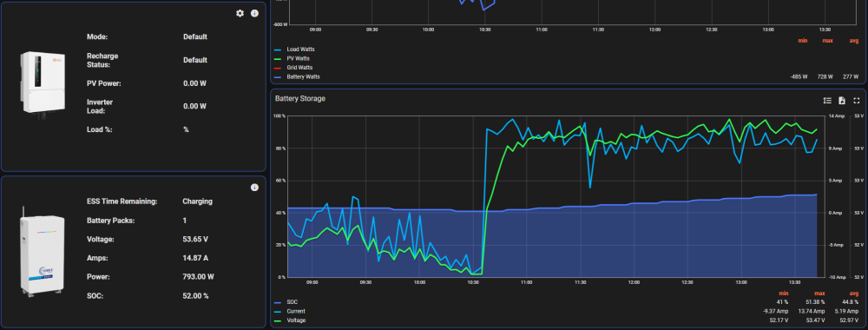Screen dimensions: 868x330
Task: Click the 10:30 time axis label in Battery Storage chart
Action: tap(473, 282)
